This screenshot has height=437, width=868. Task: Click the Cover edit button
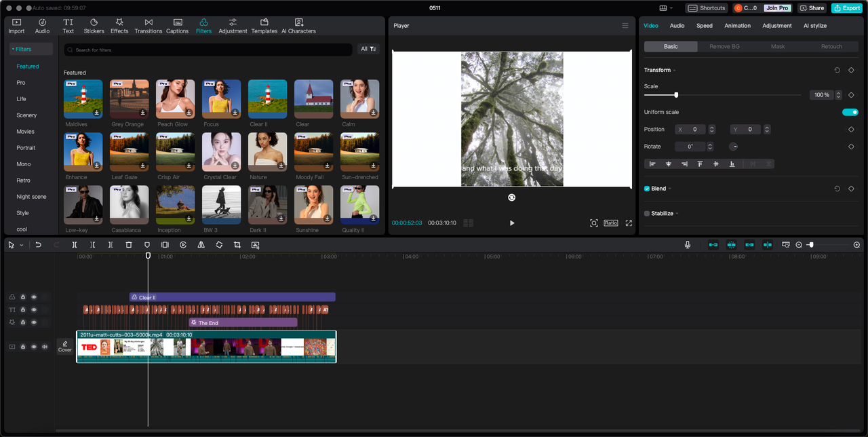click(65, 347)
